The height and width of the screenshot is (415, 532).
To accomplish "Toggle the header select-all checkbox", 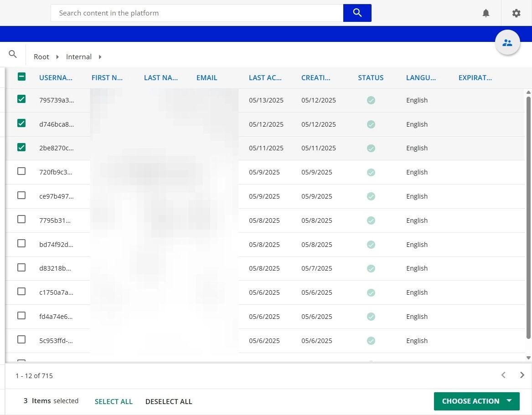I will pyautogui.click(x=21, y=77).
